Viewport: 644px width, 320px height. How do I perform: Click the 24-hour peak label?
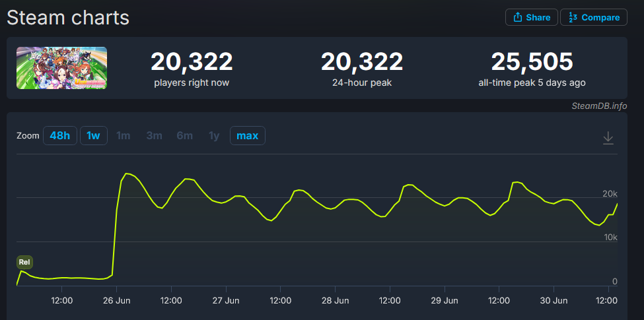click(x=362, y=83)
